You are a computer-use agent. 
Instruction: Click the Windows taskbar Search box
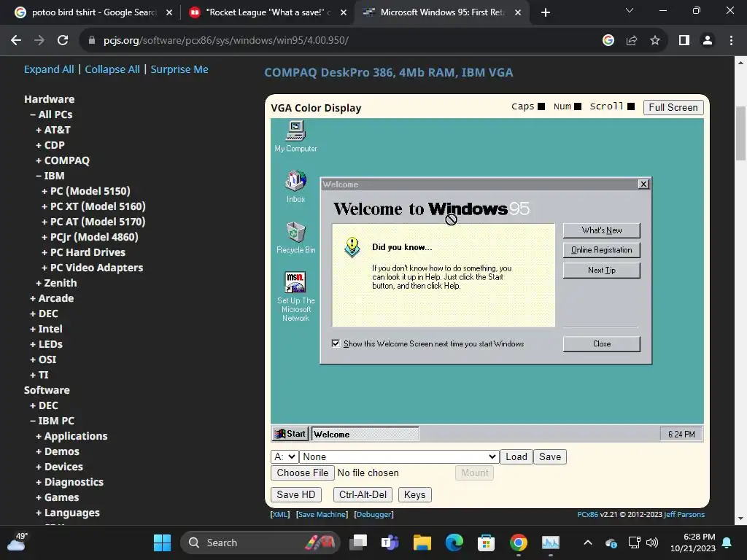tap(260, 542)
